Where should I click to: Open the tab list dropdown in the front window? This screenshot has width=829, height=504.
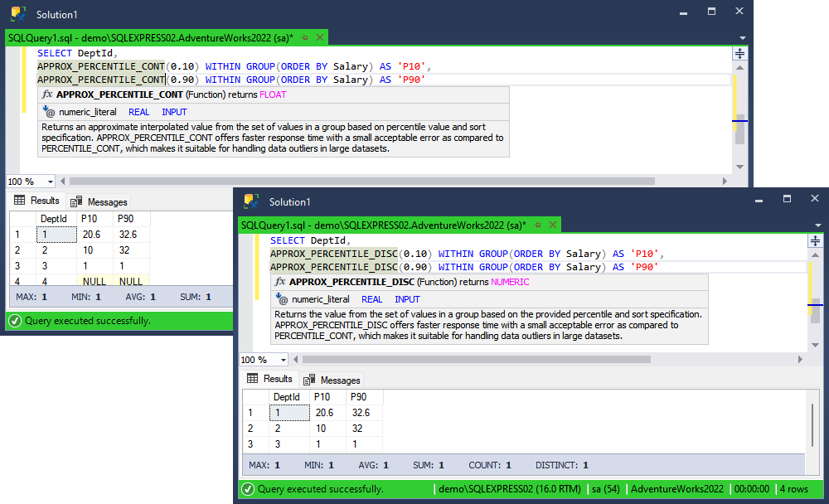818,225
